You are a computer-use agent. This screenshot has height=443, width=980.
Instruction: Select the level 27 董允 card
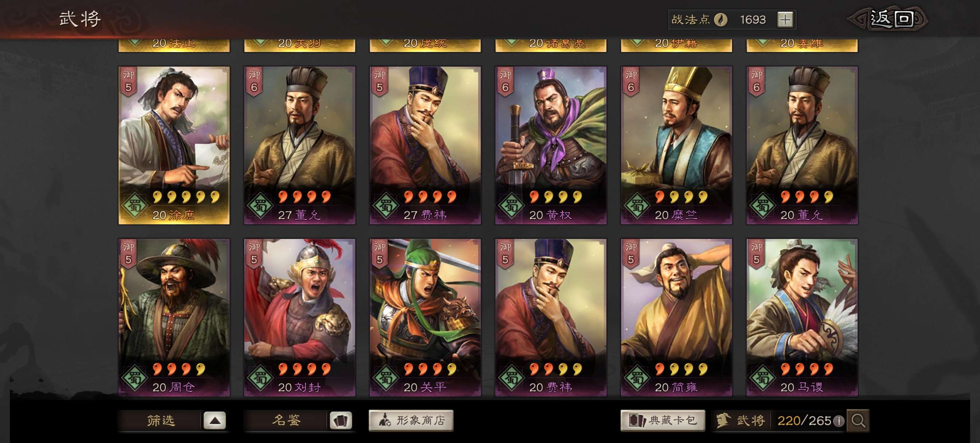[299, 145]
